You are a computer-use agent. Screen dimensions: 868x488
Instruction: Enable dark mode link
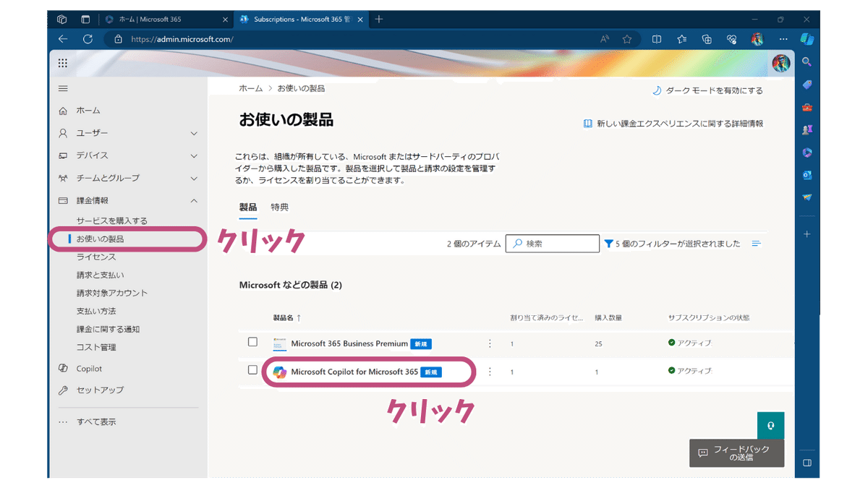coord(707,90)
